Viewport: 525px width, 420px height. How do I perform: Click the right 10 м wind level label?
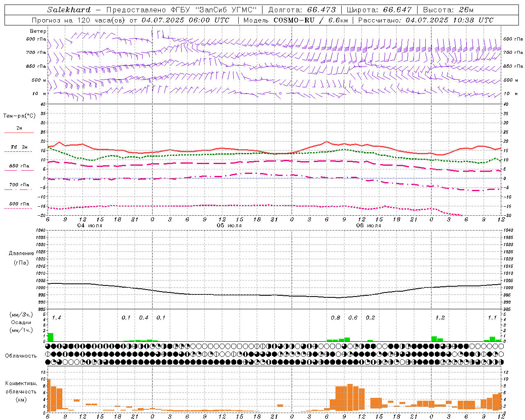[510, 94]
